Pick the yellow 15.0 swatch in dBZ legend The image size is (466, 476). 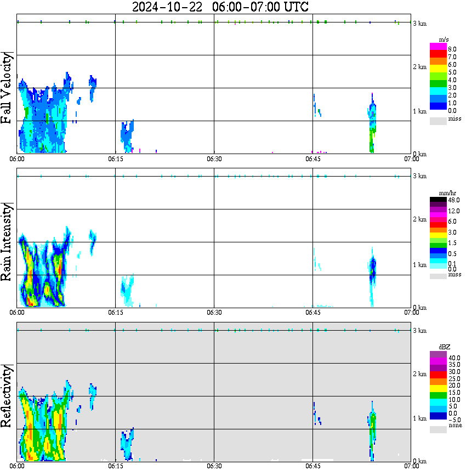pyautogui.click(x=438, y=389)
